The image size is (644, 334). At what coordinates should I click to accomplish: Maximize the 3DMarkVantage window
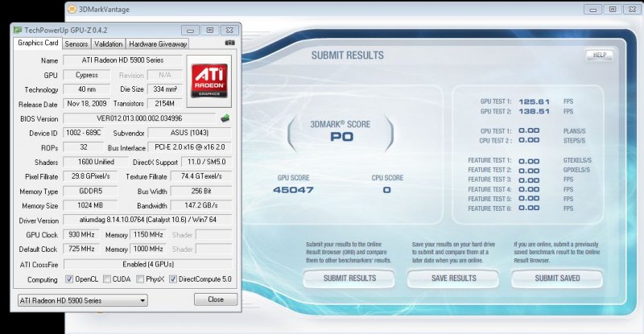(613, 9)
